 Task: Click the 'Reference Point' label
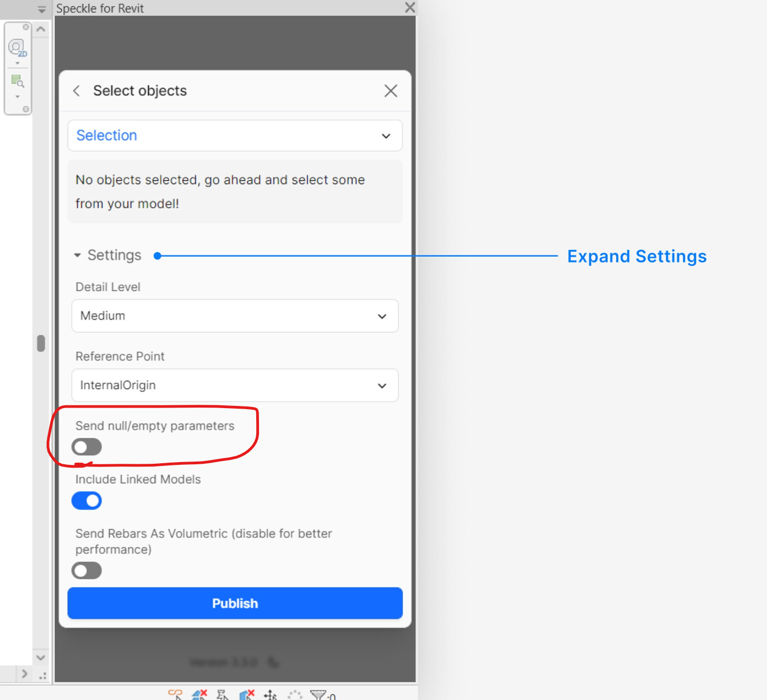click(x=120, y=356)
